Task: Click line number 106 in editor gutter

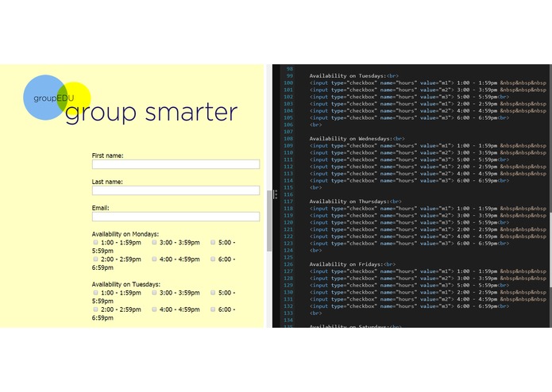Action: click(288, 125)
